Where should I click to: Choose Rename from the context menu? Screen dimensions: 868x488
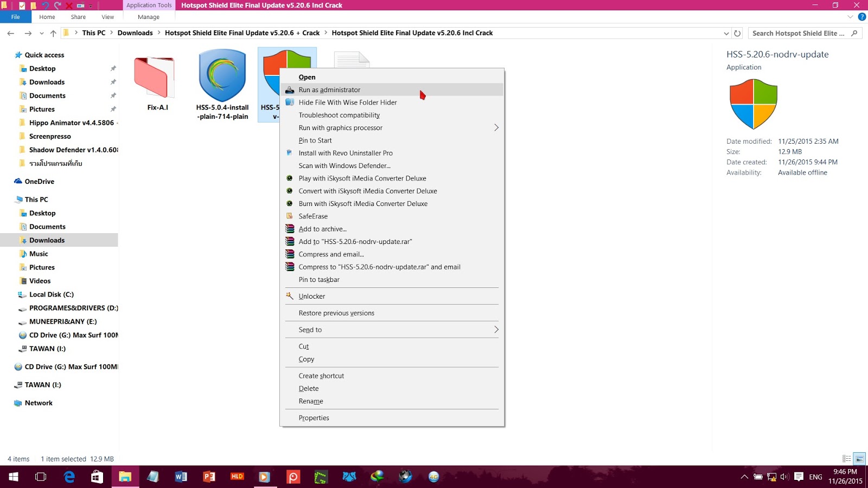392,401
